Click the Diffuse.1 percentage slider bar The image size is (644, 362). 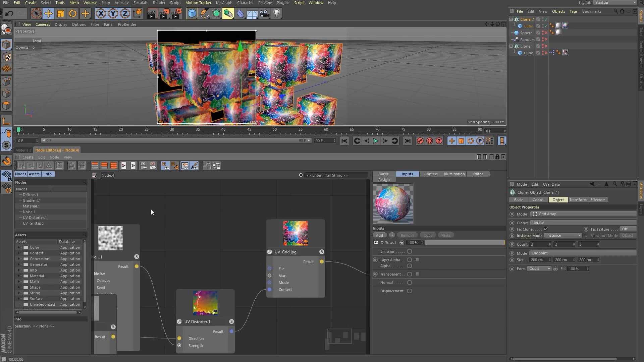tap(465, 243)
